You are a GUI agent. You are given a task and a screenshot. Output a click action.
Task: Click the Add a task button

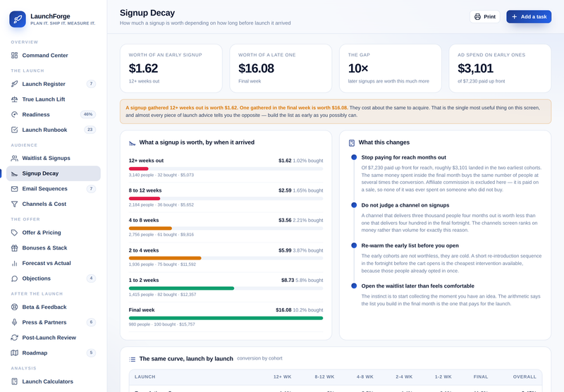click(x=529, y=16)
